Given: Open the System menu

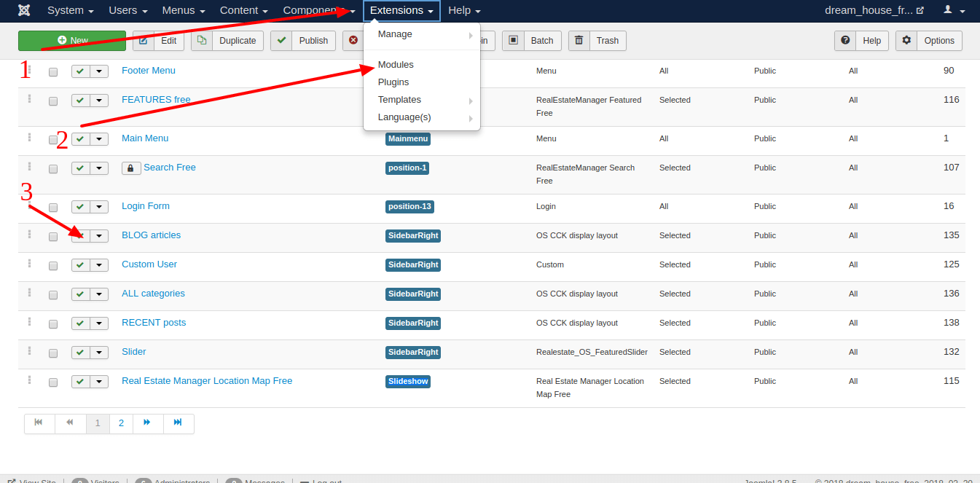Looking at the screenshot, I should tap(70, 10).
